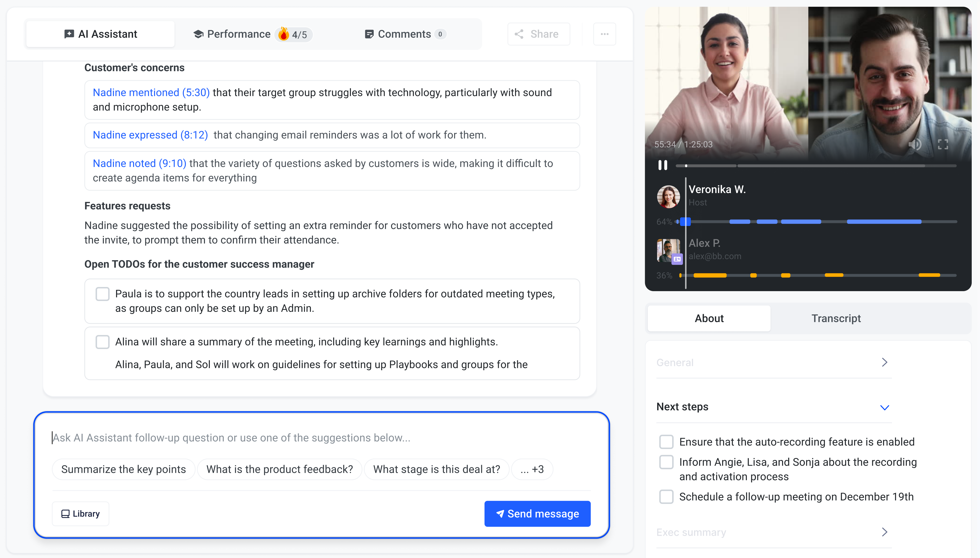Pause the video playback
Screen dimensions: 980x558
tap(663, 165)
